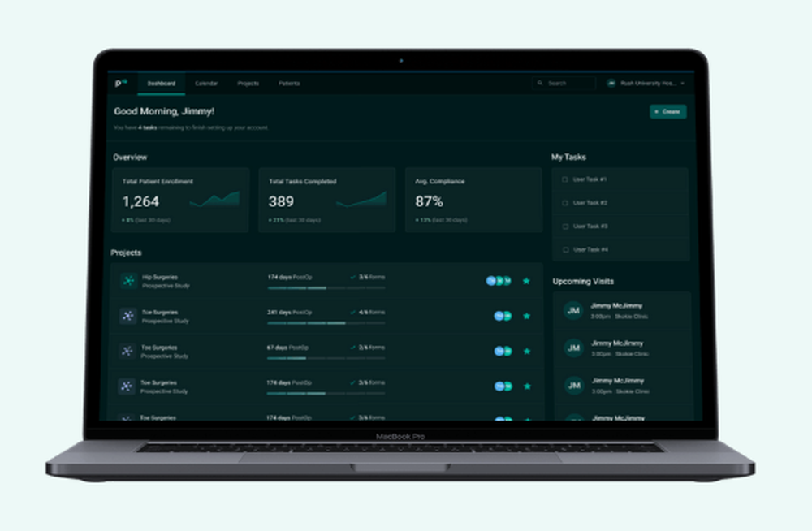This screenshot has width=812, height=531.
Task: Open the Total Patient Enrollment trend chart
Action: click(x=215, y=200)
